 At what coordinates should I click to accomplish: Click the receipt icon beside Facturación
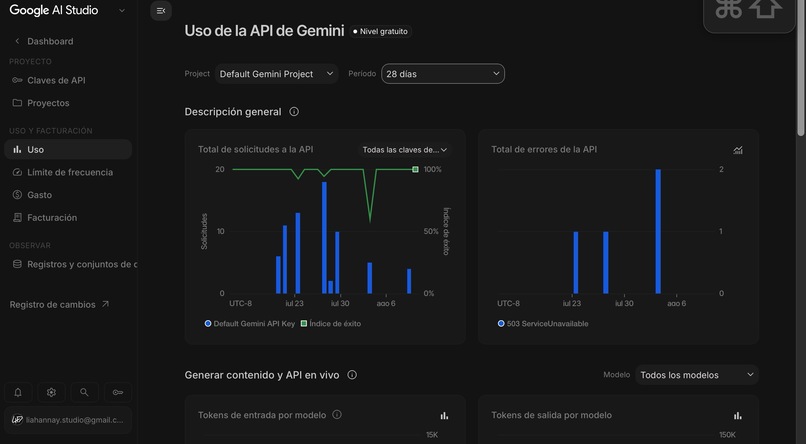[x=17, y=217]
